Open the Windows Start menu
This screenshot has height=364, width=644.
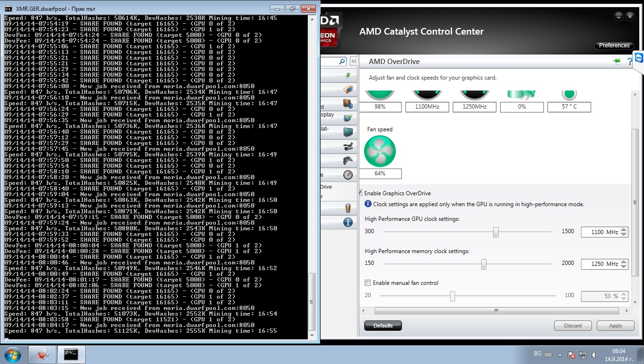(12, 354)
